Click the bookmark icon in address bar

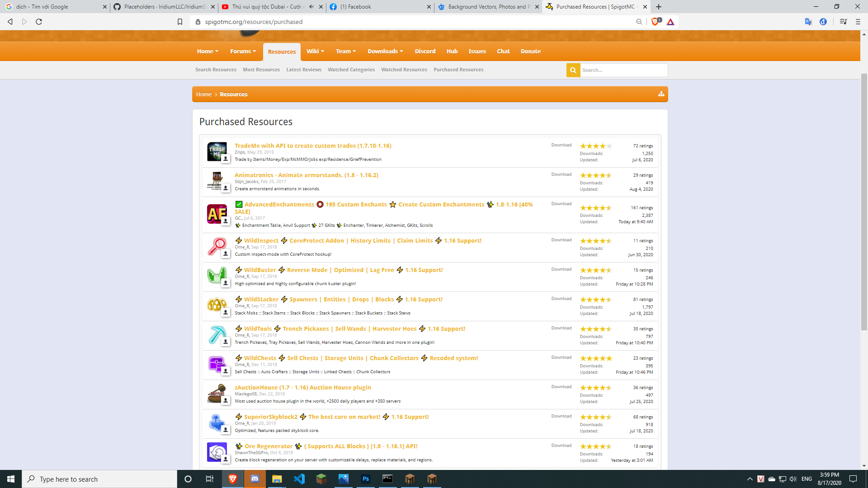coord(180,22)
